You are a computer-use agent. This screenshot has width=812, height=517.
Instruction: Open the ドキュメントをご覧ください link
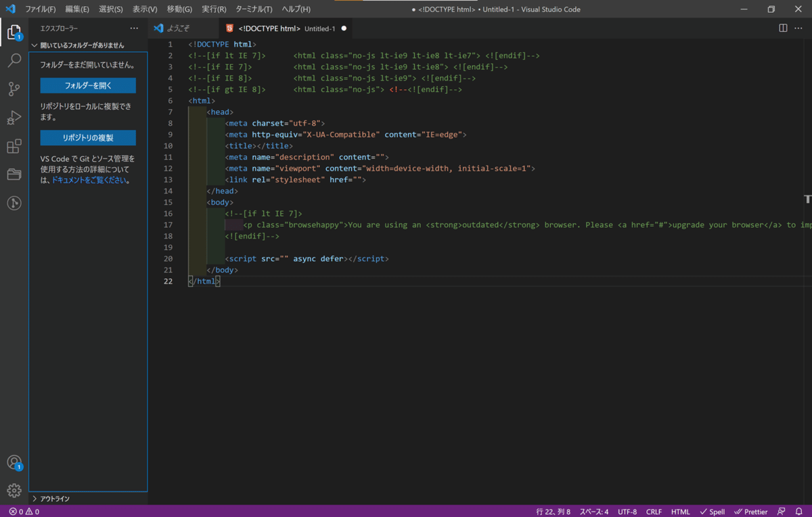tap(89, 181)
